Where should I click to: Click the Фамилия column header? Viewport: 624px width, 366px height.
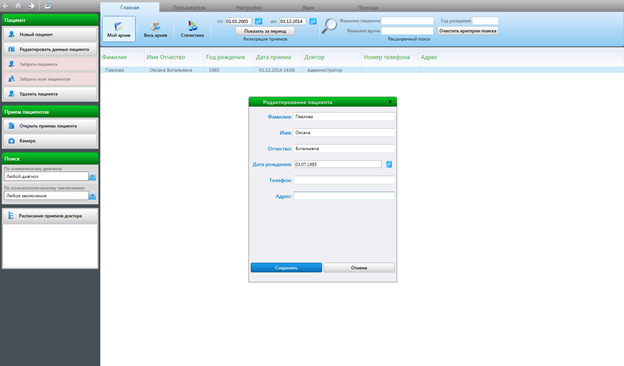click(x=114, y=57)
